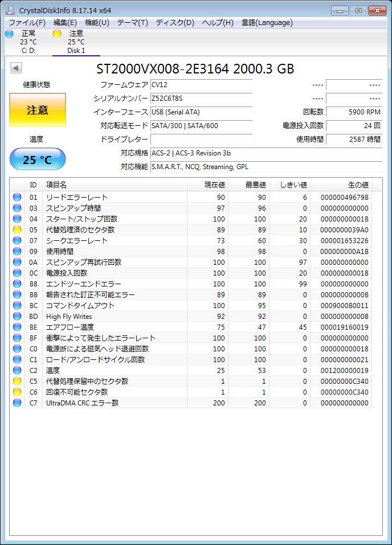
Task: Click yellow icon of row 05 代替処理済のセクタ数
Action: (17, 230)
